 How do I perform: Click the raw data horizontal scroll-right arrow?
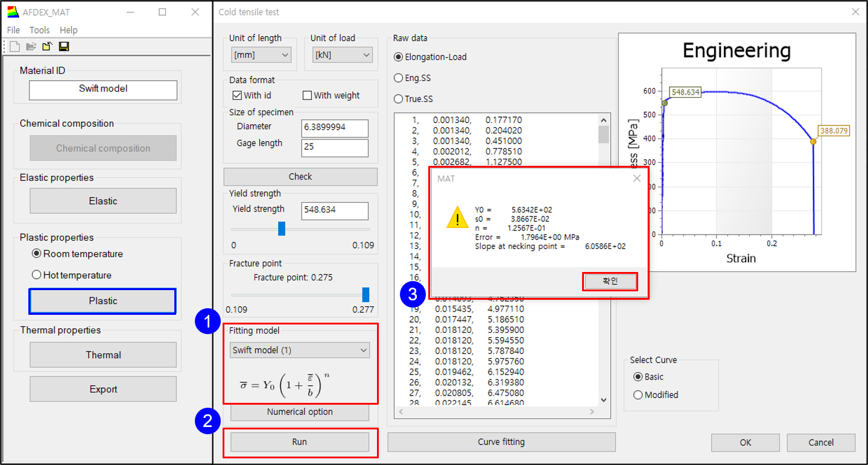tap(593, 411)
